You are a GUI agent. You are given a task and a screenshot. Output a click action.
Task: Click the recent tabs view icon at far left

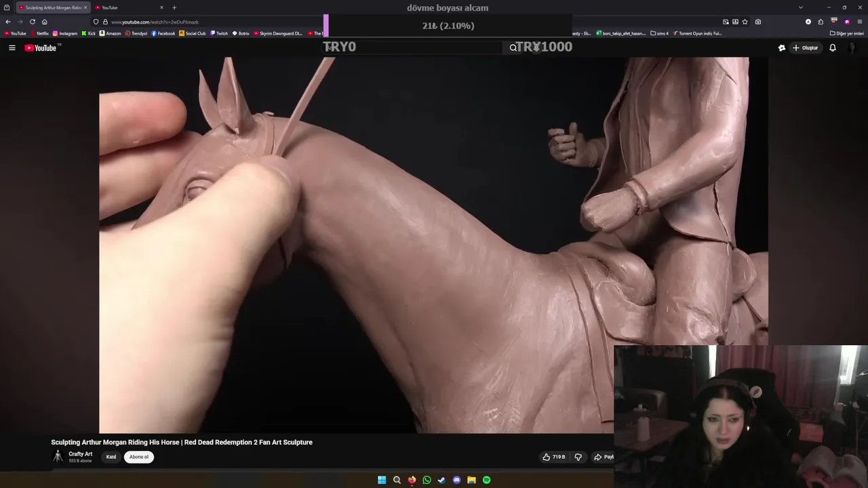pyautogui.click(x=7, y=7)
